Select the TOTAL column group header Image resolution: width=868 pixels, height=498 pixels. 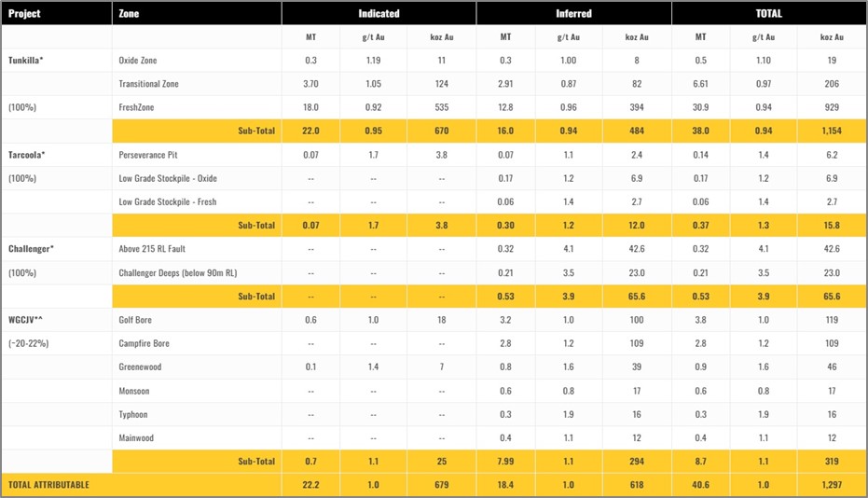click(x=768, y=14)
